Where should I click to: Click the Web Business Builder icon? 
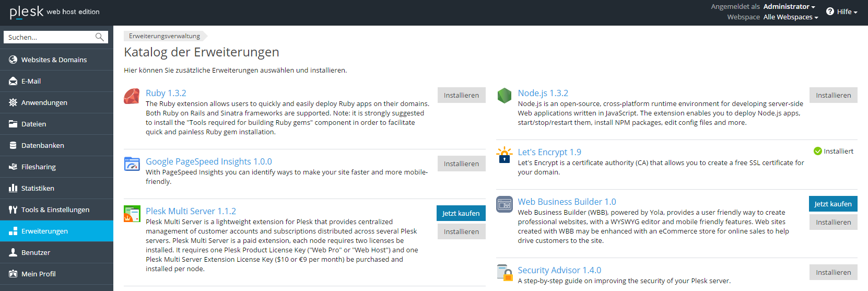pos(504,204)
